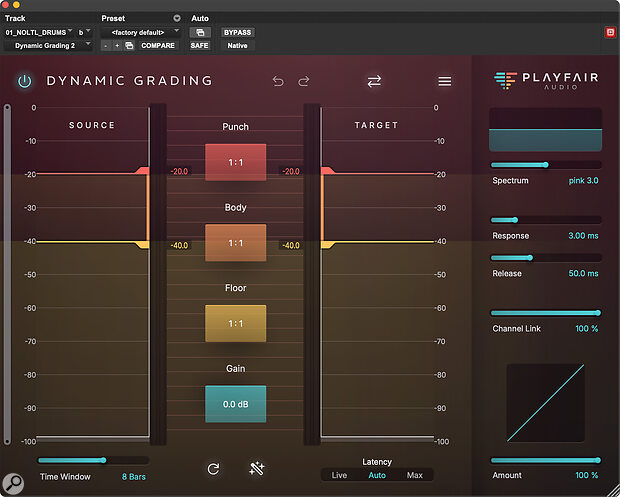Click the target -40.0 threshold value

(291, 245)
